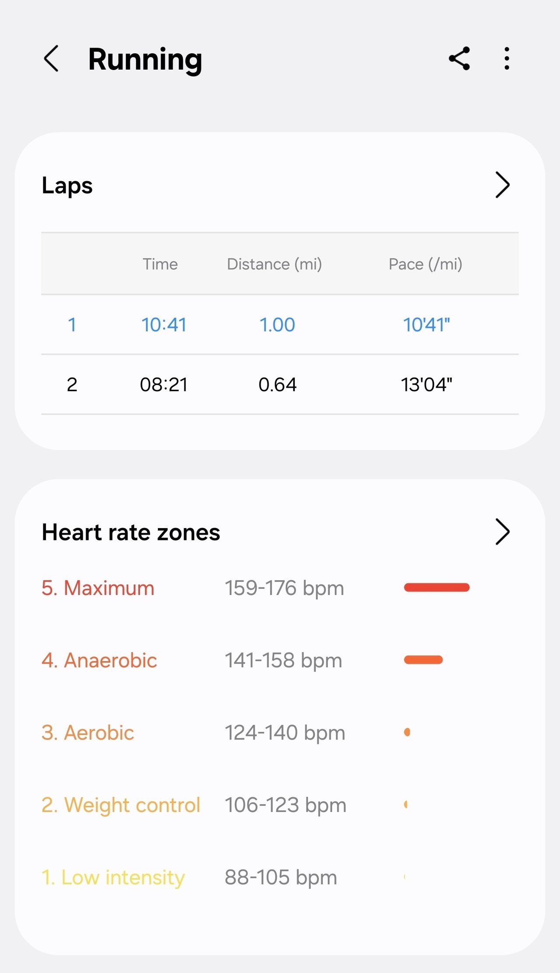Select the 4. Anaerobic zone label
This screenshot has height=973, width=560.
99,660
